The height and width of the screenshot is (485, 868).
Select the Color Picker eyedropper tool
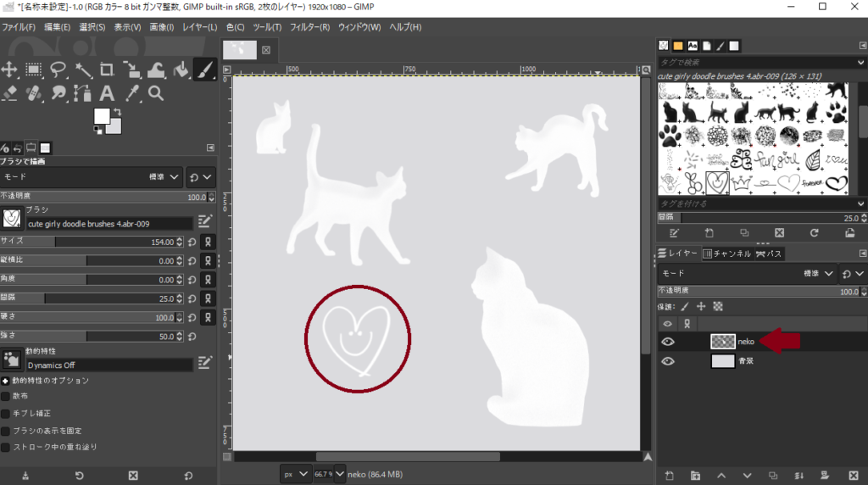point(131,93)
